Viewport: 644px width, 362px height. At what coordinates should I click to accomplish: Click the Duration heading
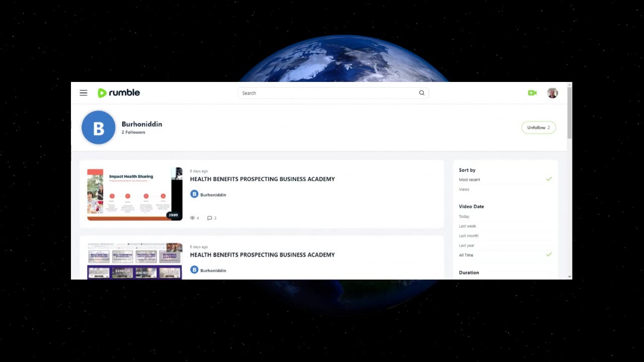[469, 273]
